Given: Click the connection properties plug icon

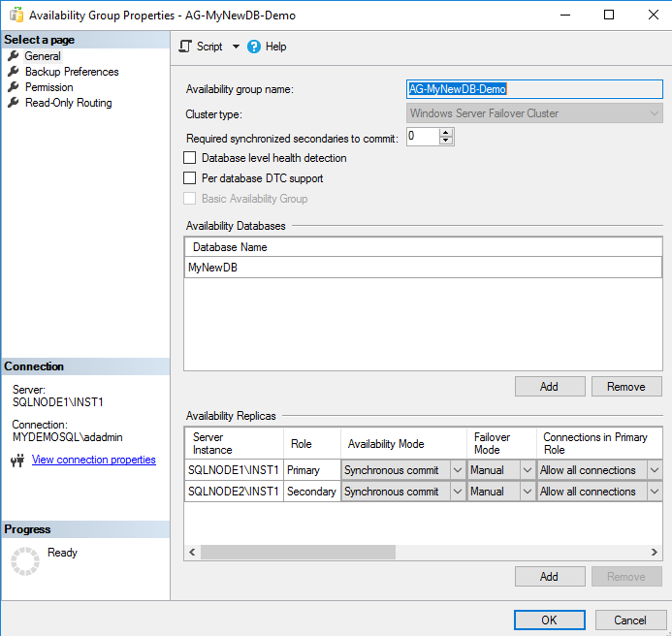Looking at the screenshot, I should (x=17, y=461).
